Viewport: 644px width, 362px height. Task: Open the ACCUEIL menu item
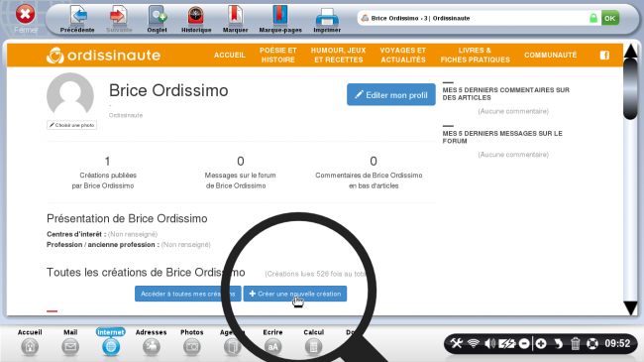pos(230,56)
